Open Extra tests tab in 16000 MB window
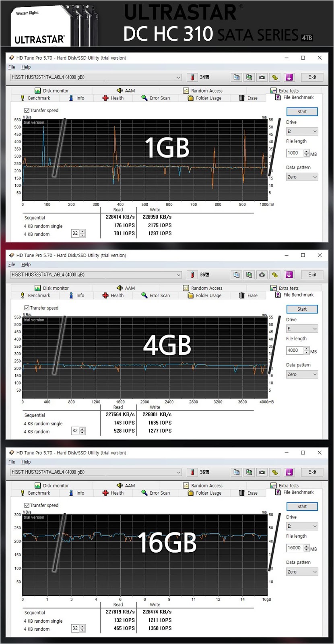 pos(285,486)
